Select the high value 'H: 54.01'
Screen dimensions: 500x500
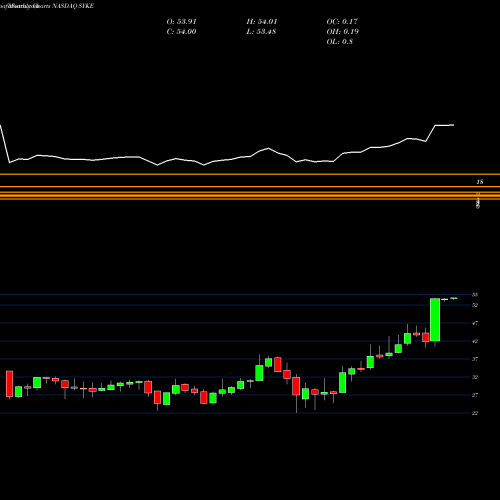pyautogui.click(x=262, y=22)
